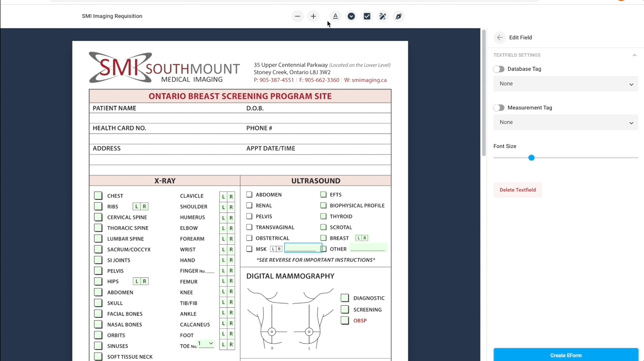Image resolution: width=644 pixels, height=361 pixels.
Task: Collapse the Textfield Settings section
Action: point(634,55)
